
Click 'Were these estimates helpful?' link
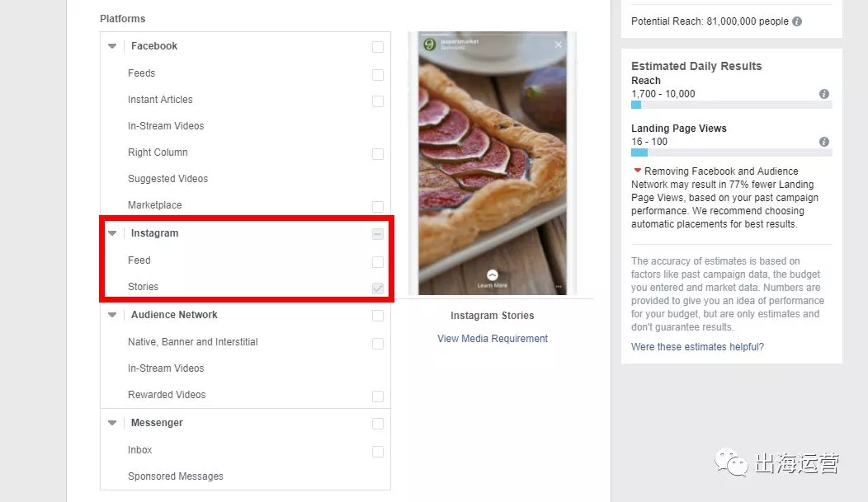pos(697,347)
